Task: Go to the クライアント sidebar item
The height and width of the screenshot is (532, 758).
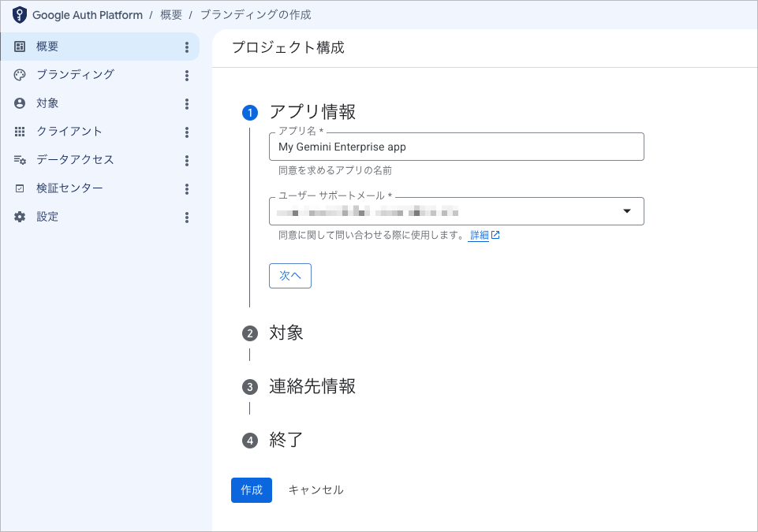Action: [100, 132]
